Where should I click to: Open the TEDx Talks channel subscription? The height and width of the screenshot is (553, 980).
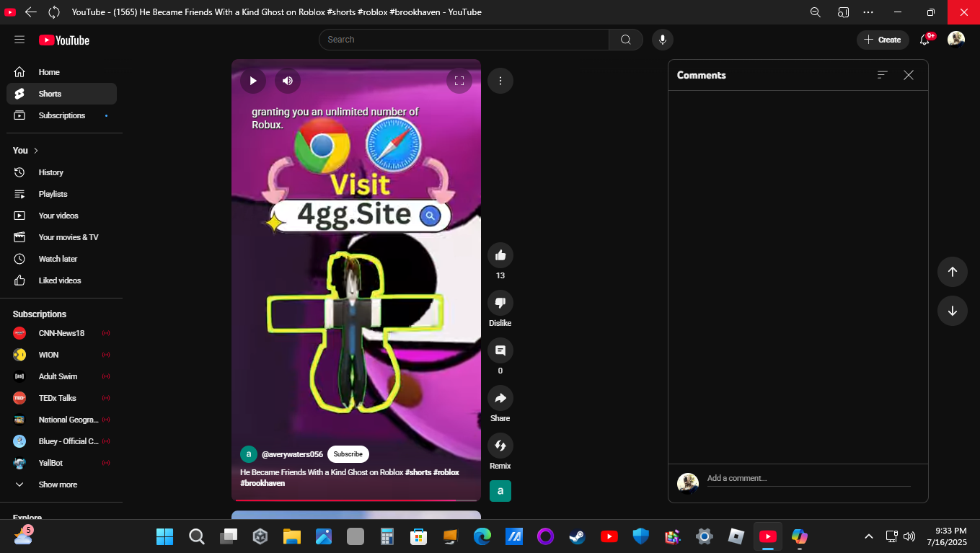click(x=61, y=398)
